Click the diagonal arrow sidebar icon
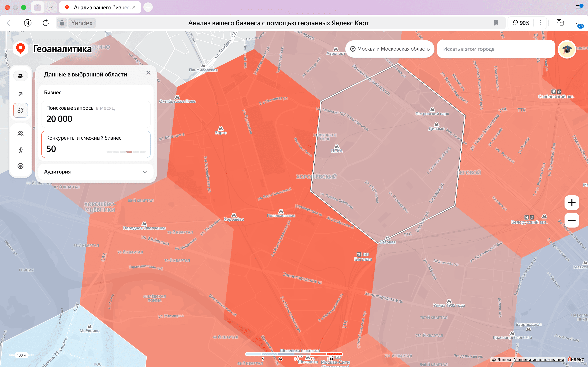Viewport: 588px width, 367px height. pyautogui.click(x=20, y=94)
